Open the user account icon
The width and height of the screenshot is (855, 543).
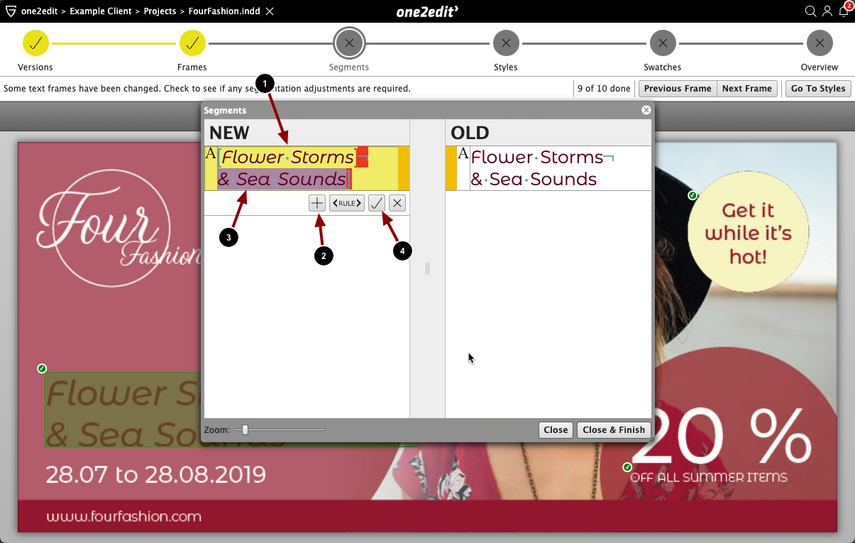pos(827,11)
